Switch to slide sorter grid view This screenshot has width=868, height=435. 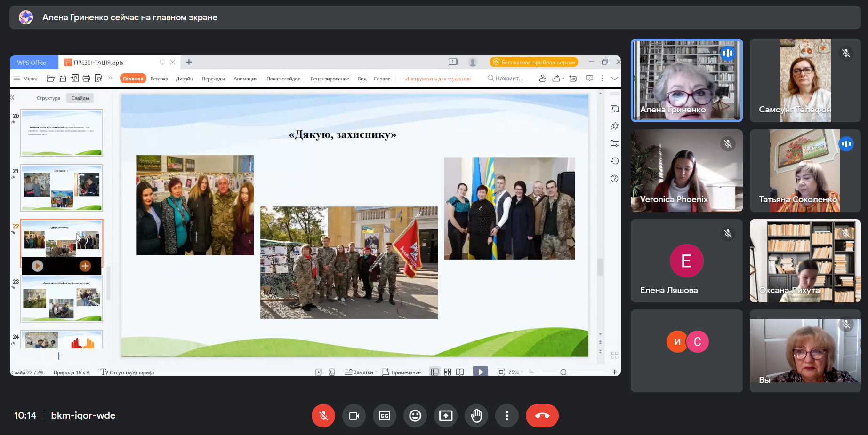tap(448, 372)
